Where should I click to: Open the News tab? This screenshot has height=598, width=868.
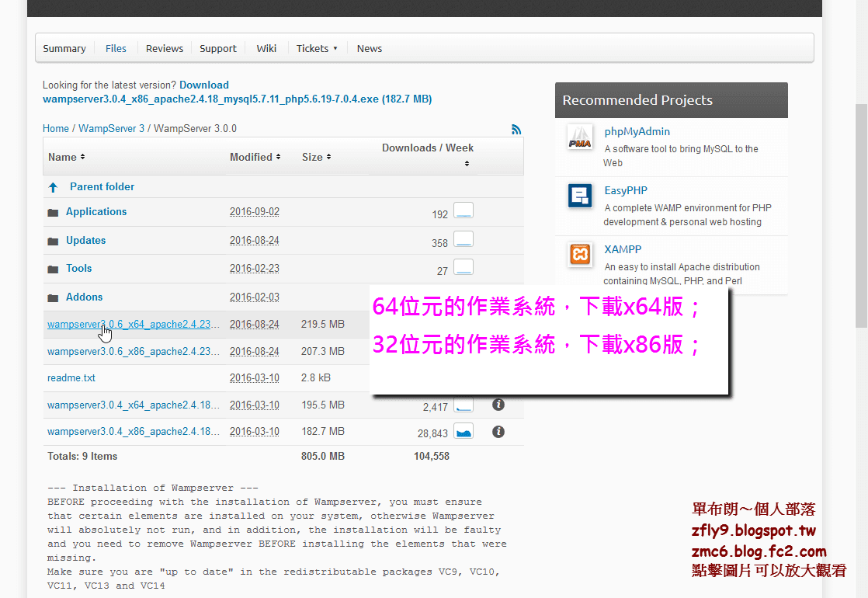pos(370,49)
